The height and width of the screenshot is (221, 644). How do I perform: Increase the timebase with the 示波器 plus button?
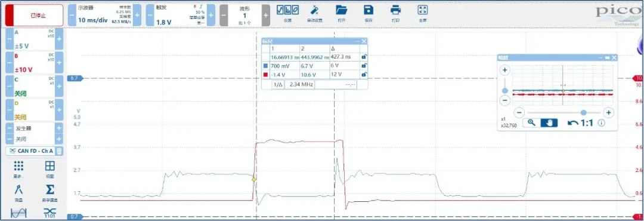pyautogui.click(x=137, y=15)
